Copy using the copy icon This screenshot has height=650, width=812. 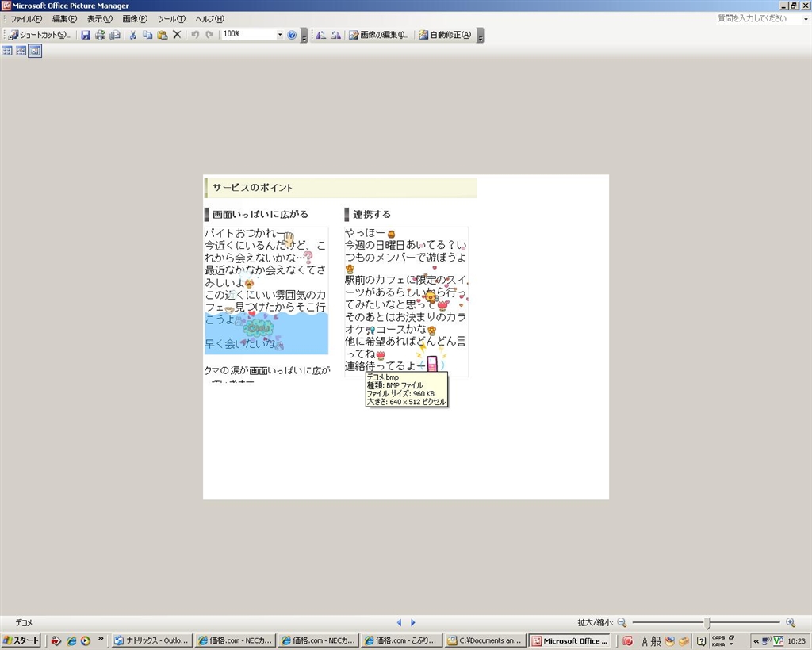tap(147, 35)
